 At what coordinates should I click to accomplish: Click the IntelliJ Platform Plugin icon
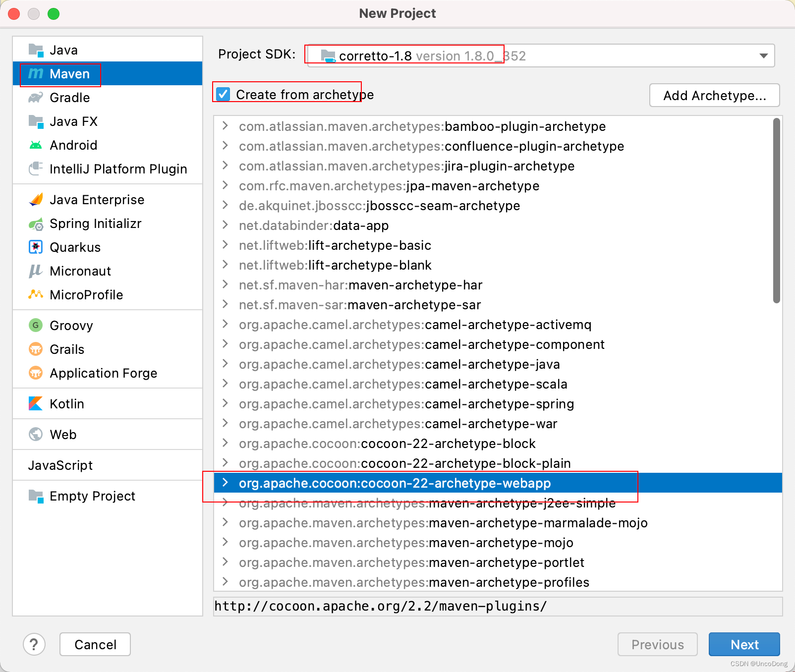click(36, 169)
